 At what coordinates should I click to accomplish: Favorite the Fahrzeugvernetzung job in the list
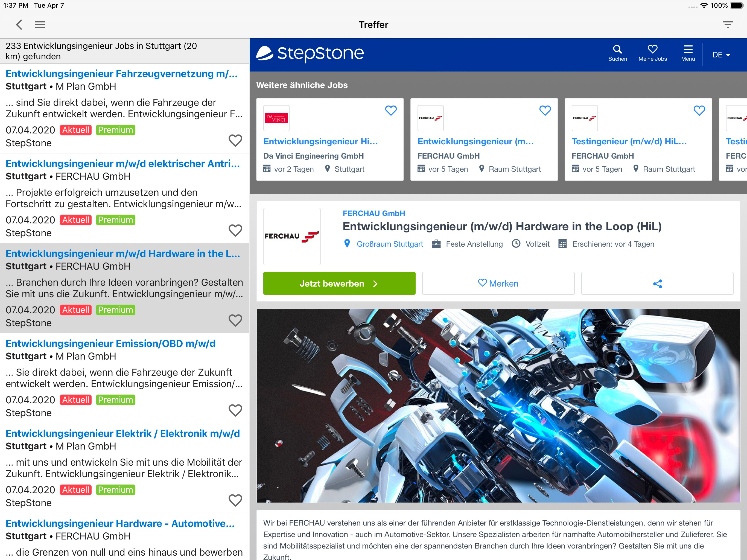pyautogui.click(x=235, y=141)
